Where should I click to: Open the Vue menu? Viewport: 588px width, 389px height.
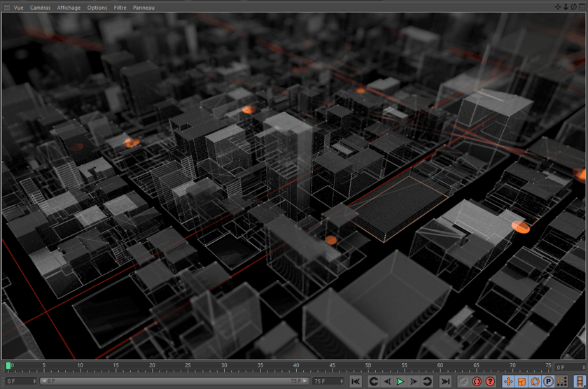tap(19, 8)
